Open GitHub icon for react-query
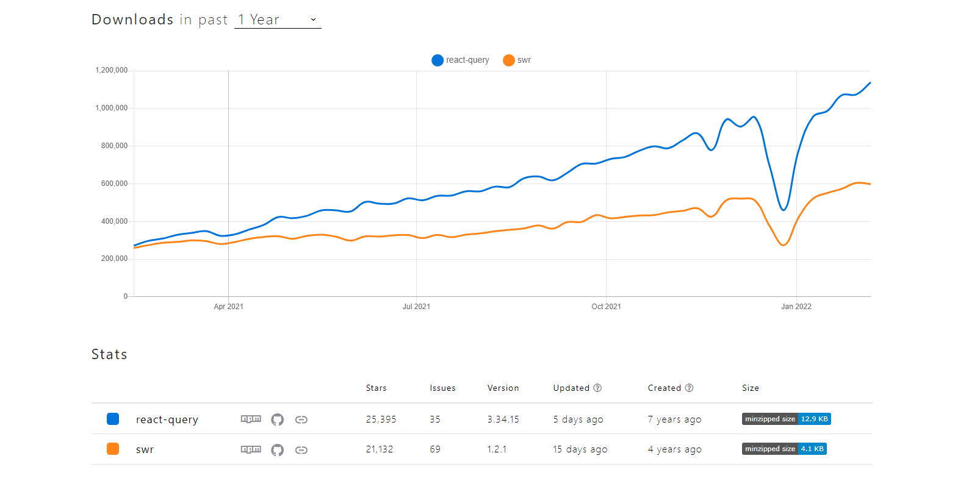Screen dimensions: 980x478 click(278, 419)
